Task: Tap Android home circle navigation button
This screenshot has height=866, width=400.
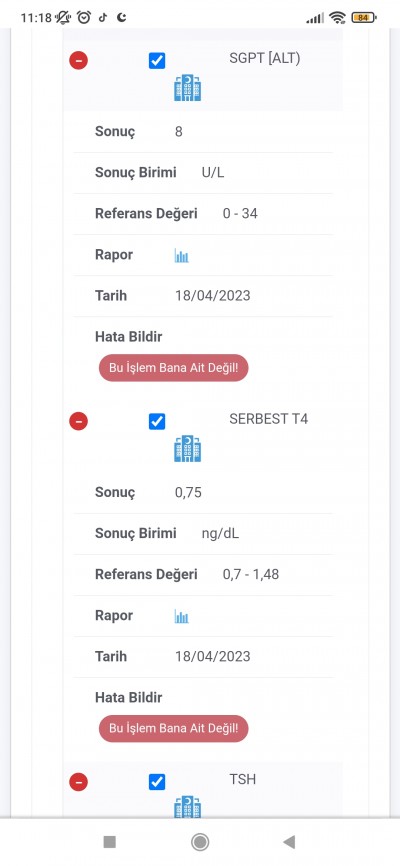Action: 199,842
